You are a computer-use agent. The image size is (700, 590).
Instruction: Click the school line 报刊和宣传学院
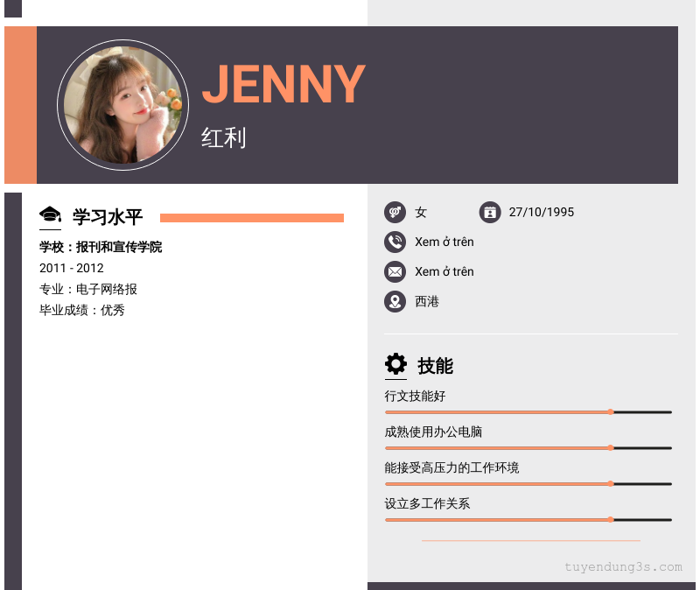pos(101,247)
